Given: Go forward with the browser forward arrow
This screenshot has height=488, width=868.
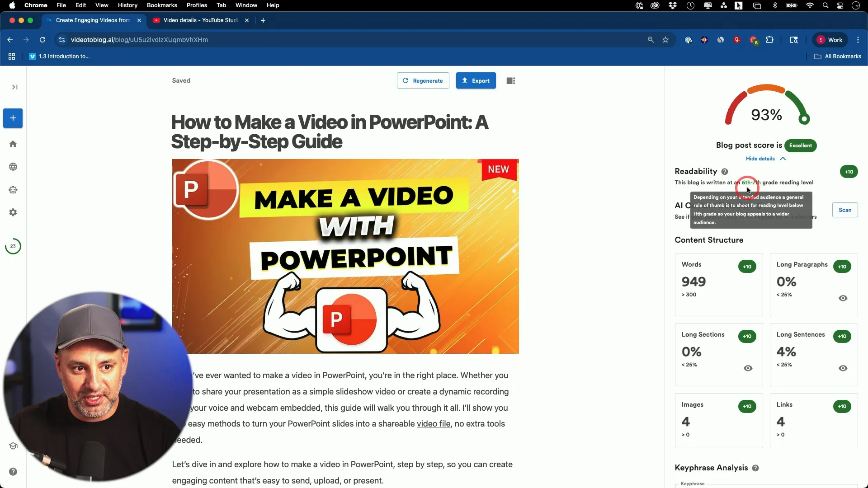Looking at the screenshot, I should [x=26, y=40].
